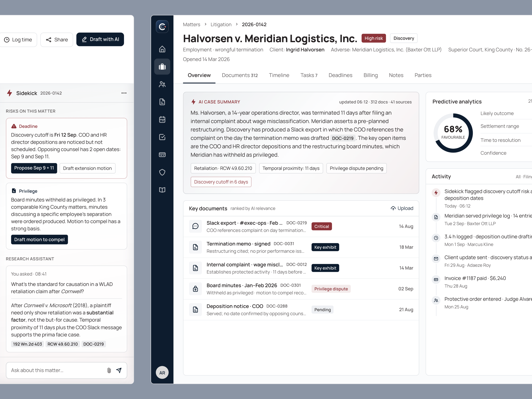The width and height of the screenshot is (532, 399).
Task: Open the Billing card sidebar icon
Action: coord(162,155)
